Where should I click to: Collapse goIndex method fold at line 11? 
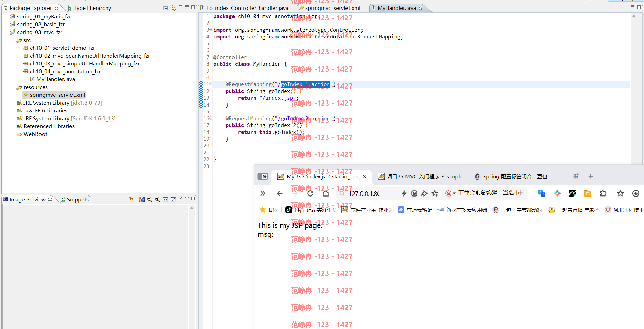211,84
